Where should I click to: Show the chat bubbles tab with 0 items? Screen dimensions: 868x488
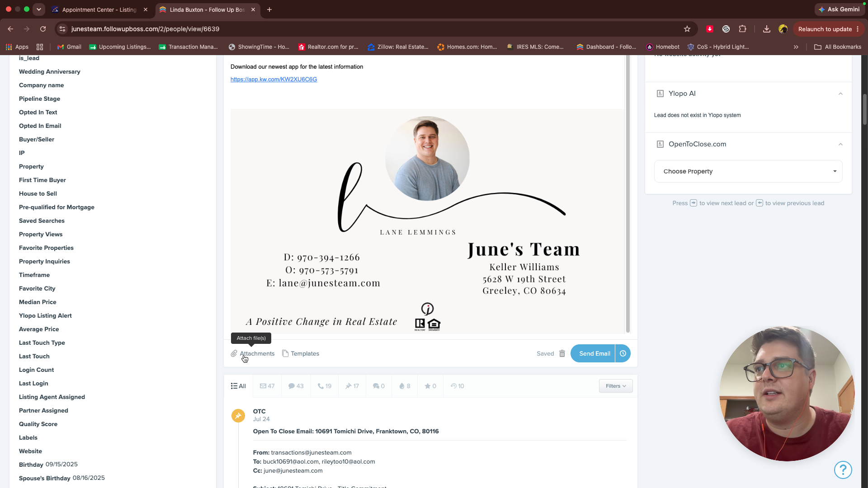(x=379, y=386)
